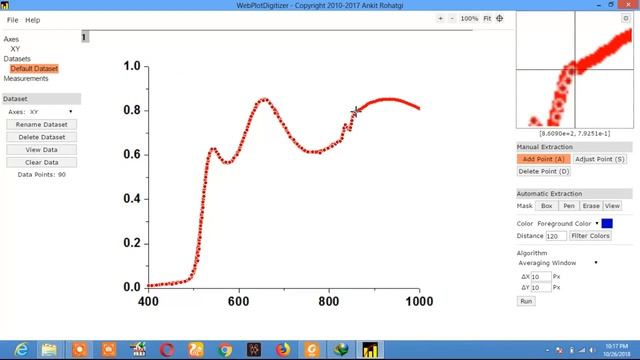Select Default Dataset in the tree
The width and height of the screenshot is (640, 360).
tap(34, 69)
